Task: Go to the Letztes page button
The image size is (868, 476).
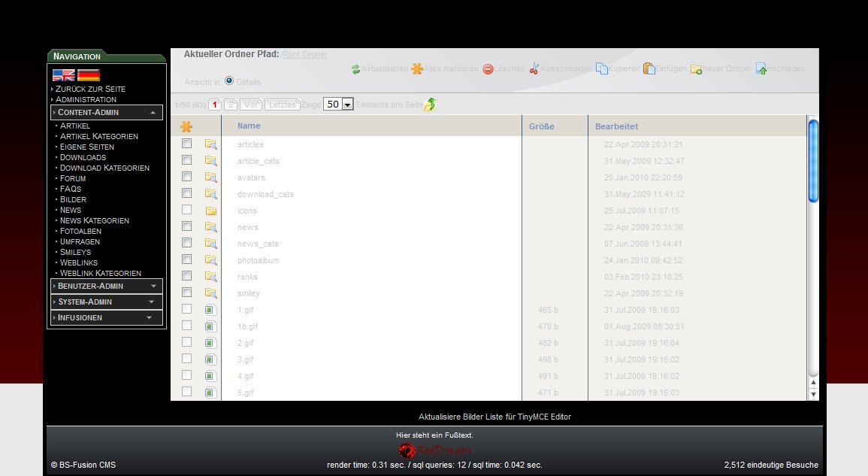Action: click(x=281, y=105)
